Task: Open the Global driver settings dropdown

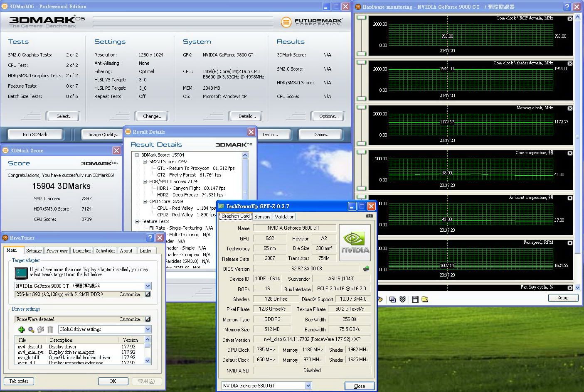Action: point(148,329)
